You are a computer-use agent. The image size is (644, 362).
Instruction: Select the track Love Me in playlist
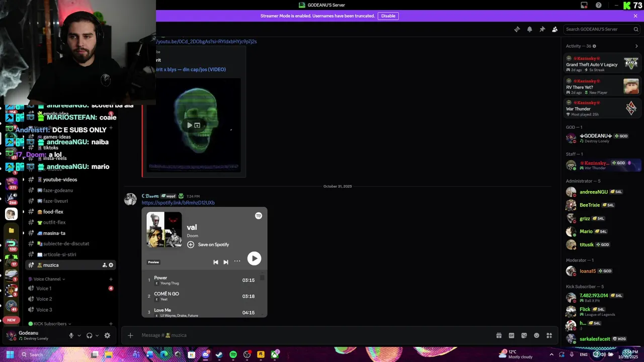204,312
